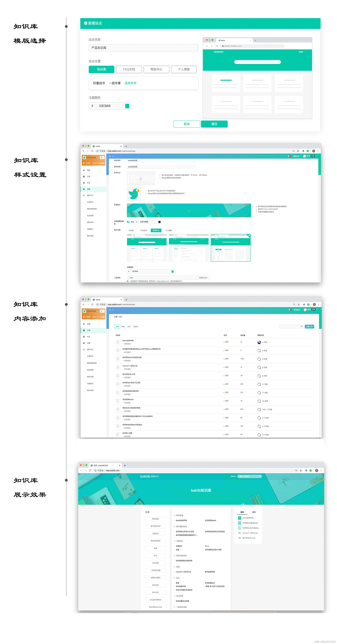Click 切换 site switcher in settings sidebar
Screen dimensions: 337x644
point(102,158)
